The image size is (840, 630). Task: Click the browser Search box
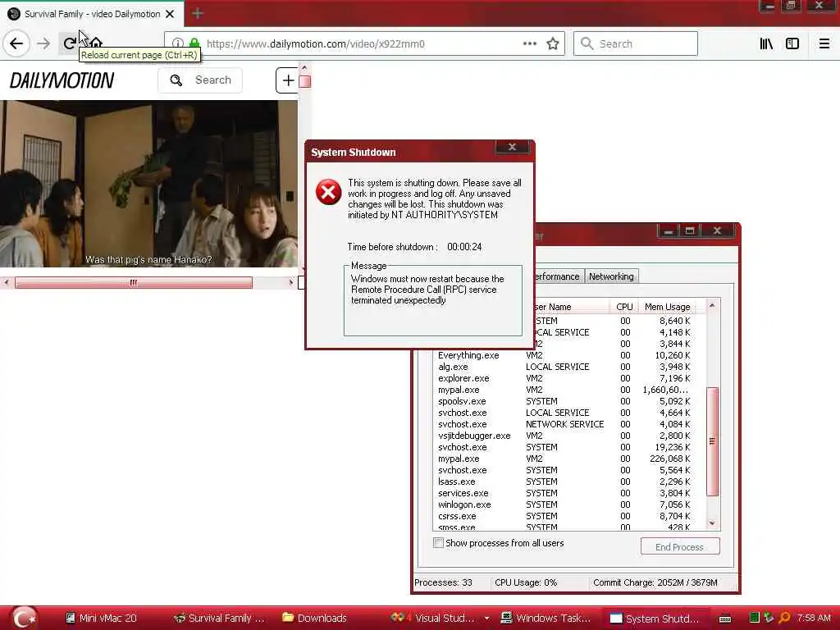[x=636, y=44]
